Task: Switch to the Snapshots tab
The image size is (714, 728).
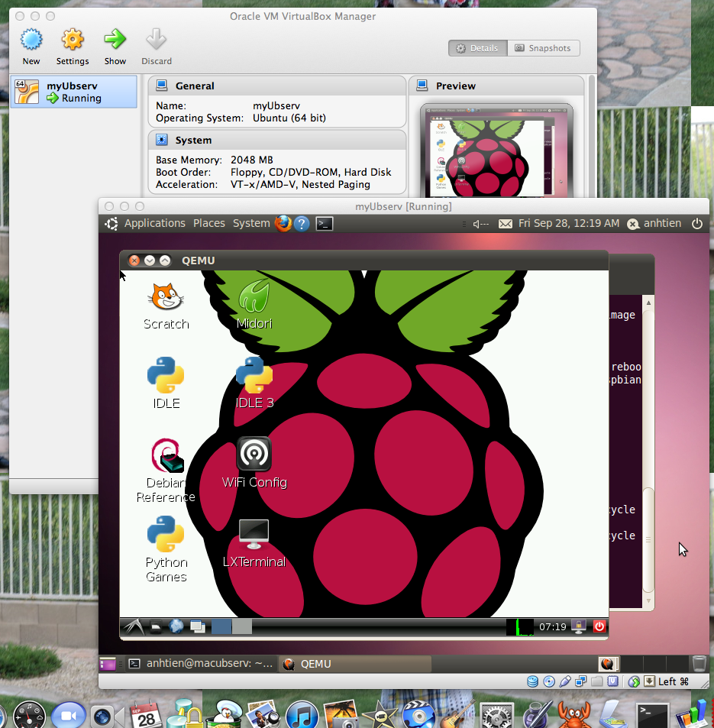Action: [544, 47]
